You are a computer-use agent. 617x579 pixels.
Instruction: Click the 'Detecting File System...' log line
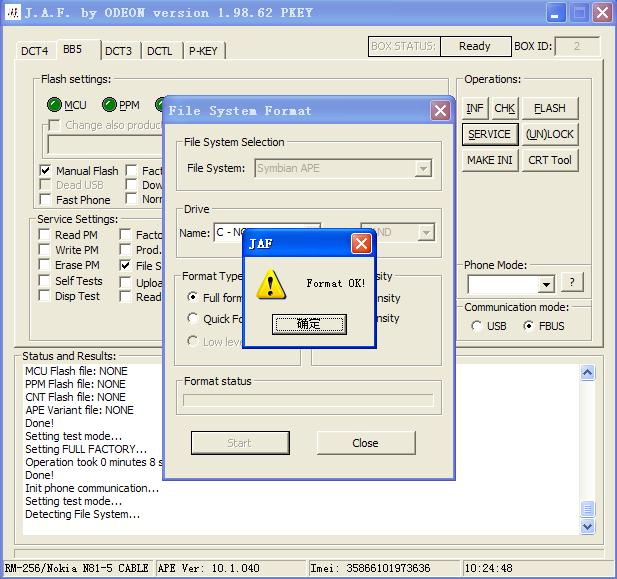(x=83, y=514)
